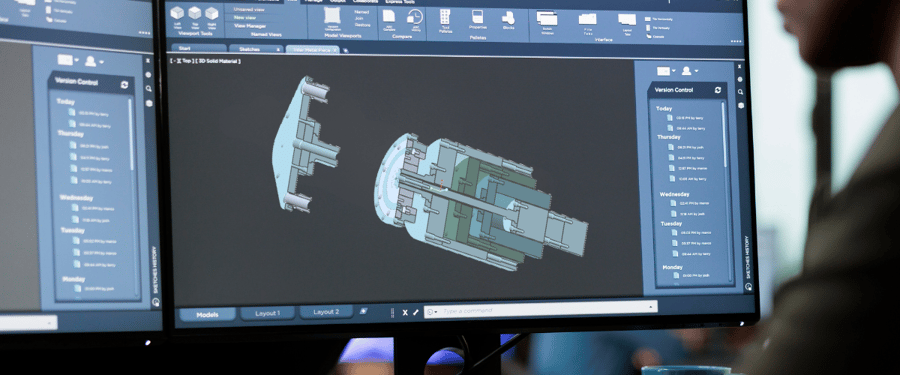Image resolution: width=900 pixels, height=375 pixels.
Task: Open the ribbon overflow dots on main monitor
Action: tap(736, 41)
